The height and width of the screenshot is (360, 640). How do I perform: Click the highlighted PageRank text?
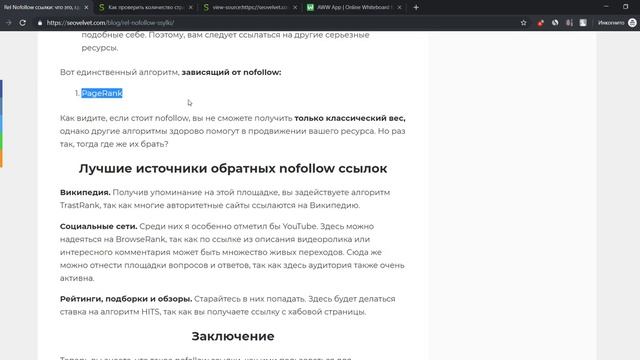coord(102,93)
